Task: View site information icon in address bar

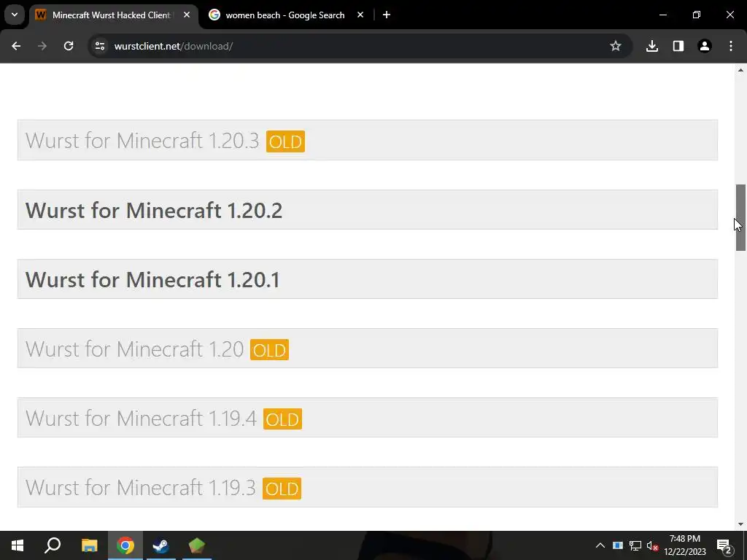Action: (100, 46)
